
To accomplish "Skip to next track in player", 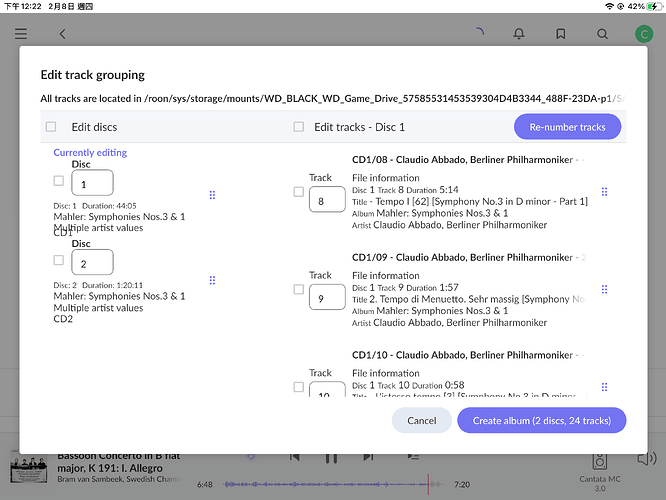I will tap(368, 457).
